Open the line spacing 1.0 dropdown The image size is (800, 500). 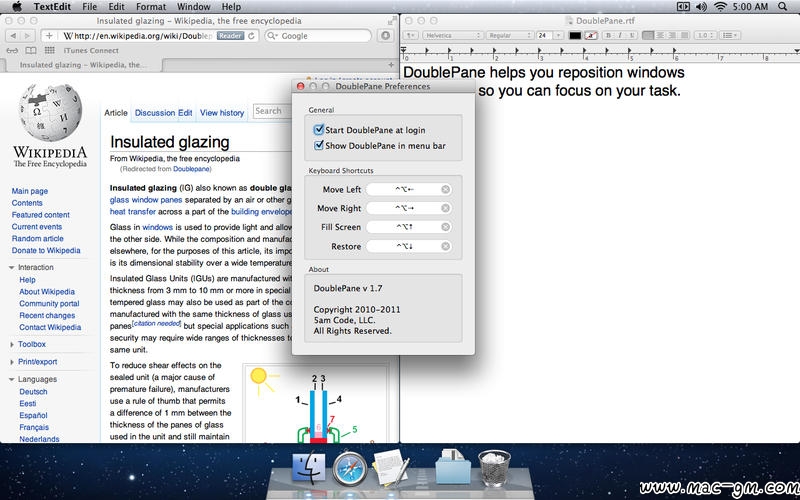click(x=706, y=35)
